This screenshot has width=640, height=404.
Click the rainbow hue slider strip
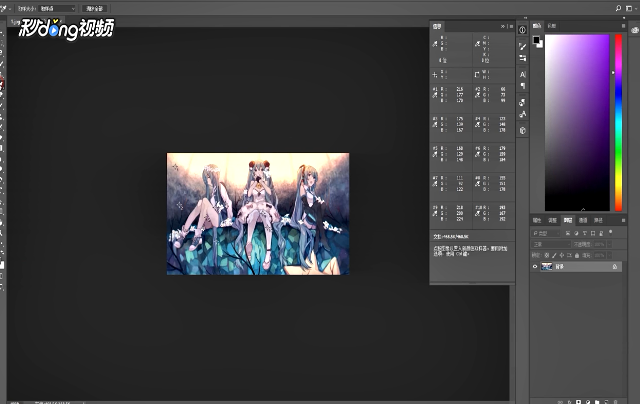(x=619, y=123)
